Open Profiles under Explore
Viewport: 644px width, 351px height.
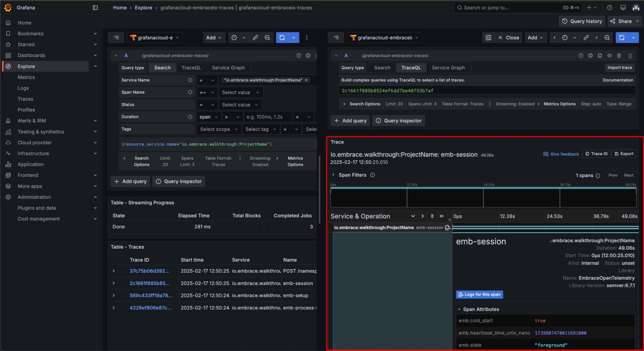(x=26, y=110)
